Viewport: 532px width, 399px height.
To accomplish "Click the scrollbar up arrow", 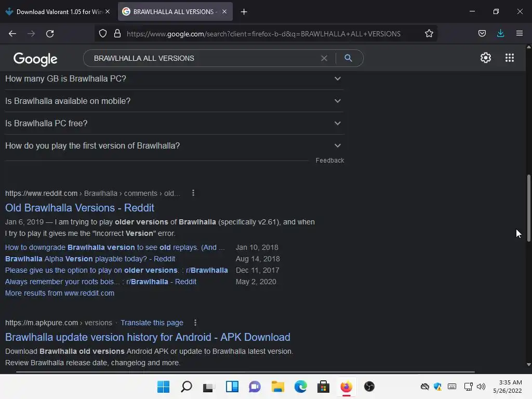I will coord(528,47).
